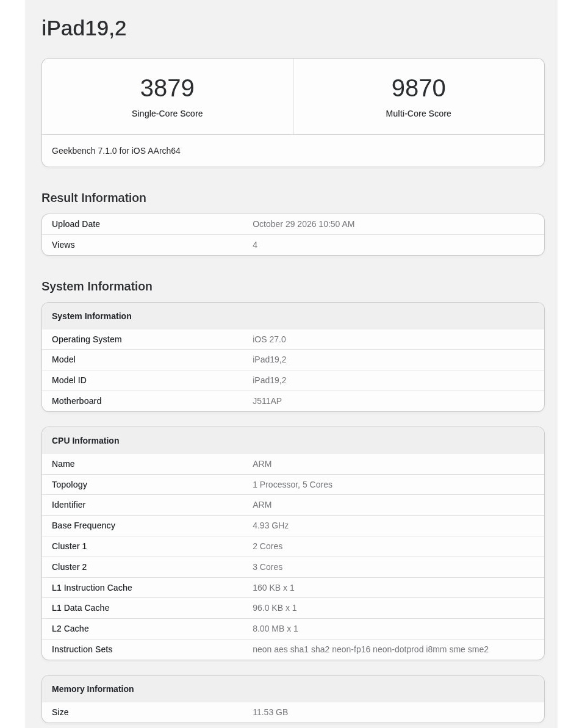The height and width of the screenshot is (728, 582).
Task: Click the Cluster 2 row label
Action: click(x=69, y=567)
